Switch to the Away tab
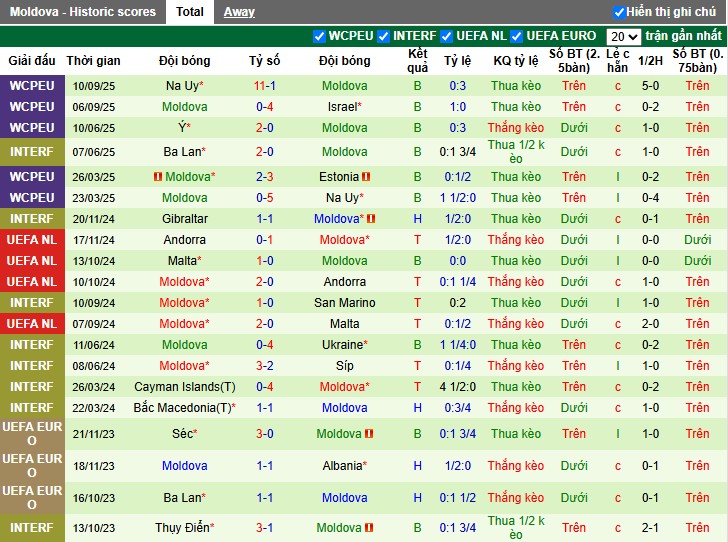728x542 pixels. (238, 12)
